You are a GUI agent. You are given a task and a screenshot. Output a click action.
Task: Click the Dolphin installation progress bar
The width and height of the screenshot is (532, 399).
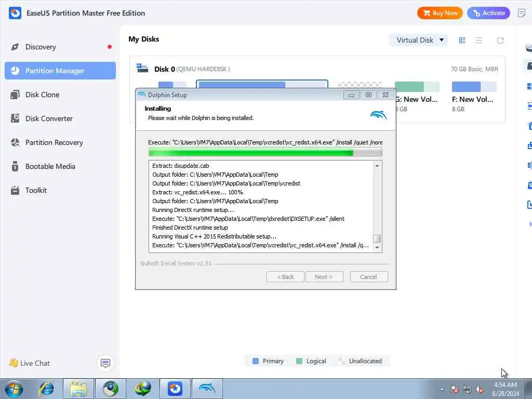(265, 152)
